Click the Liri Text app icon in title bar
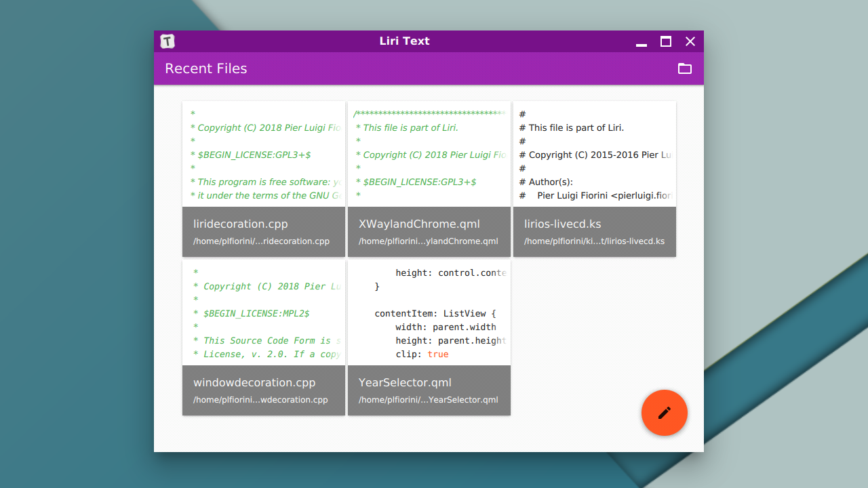This screenshot has width=868, height=488. 167,41
